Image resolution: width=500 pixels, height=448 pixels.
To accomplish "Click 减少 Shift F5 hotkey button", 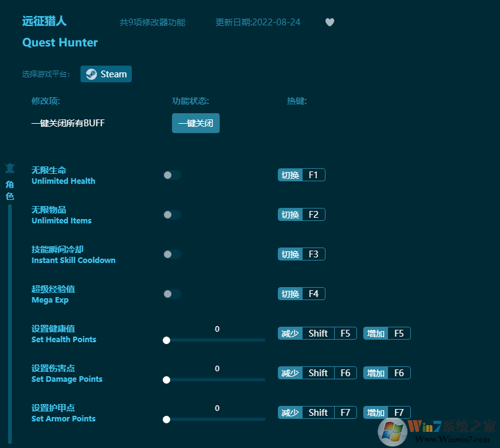I will 317,333.
